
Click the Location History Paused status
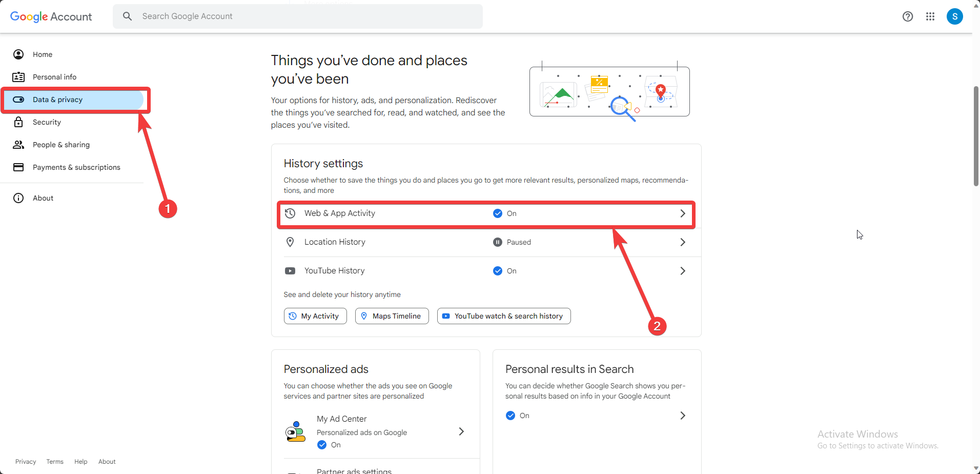[x=512, y=242]
